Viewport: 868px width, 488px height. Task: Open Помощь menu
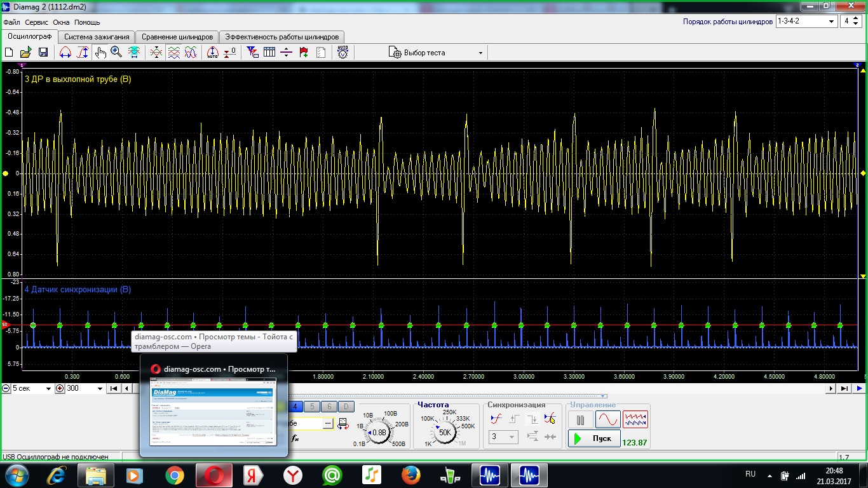click(x=87, y=22)
